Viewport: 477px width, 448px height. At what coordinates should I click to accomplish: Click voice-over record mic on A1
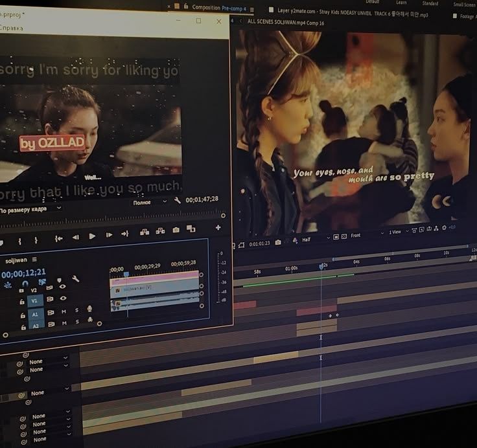click(x=89, y=309)
